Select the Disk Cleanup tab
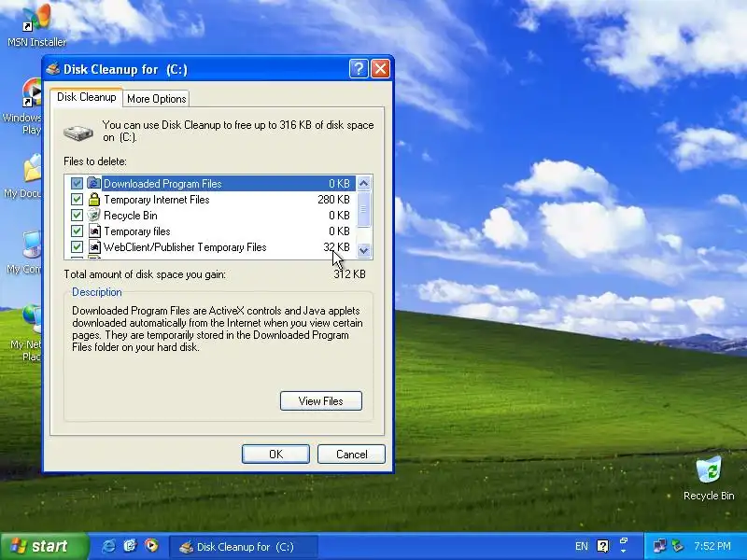 click(86, 97)
